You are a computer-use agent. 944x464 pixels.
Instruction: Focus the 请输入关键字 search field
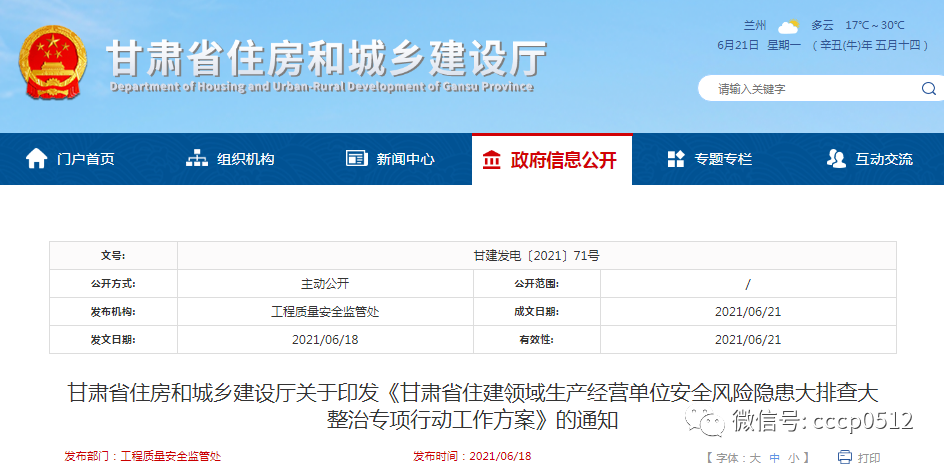(813, 89)
